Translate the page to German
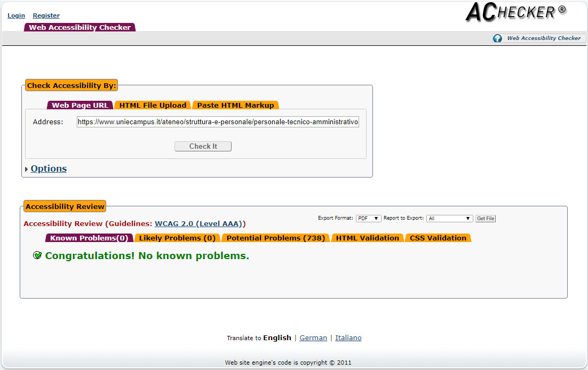The width and height of the screenshot is (588, 370). click(313, 338)
